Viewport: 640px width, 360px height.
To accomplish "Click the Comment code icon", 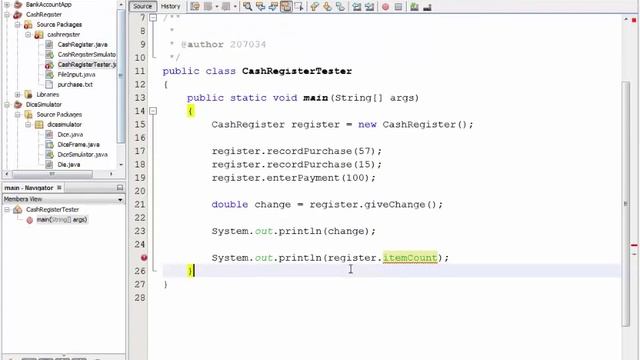I will [414, 7].
